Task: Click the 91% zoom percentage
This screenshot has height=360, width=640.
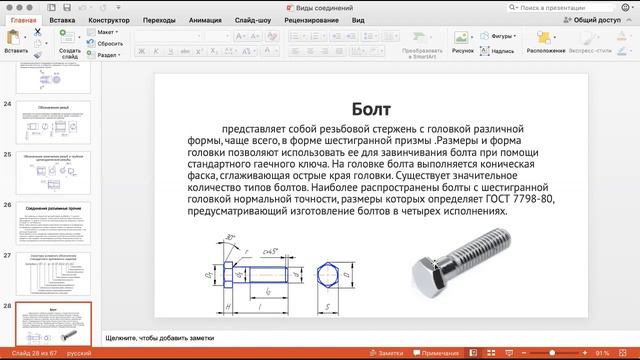Action: [x=602, y=353]
